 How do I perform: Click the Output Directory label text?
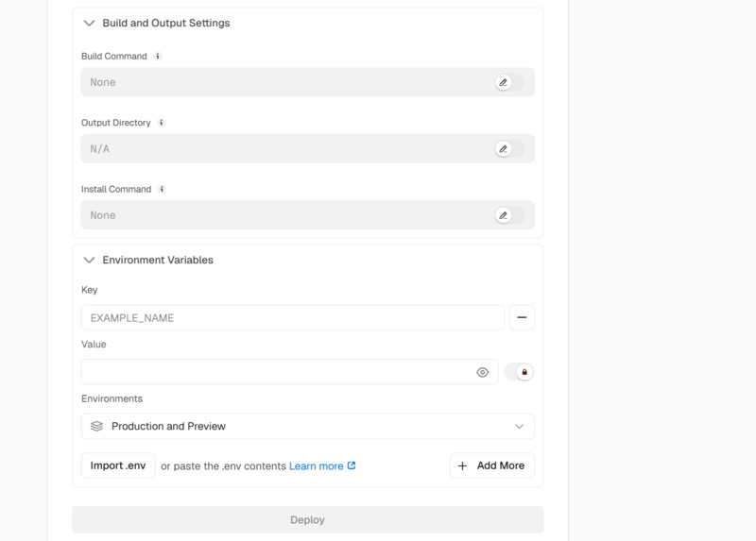pyautogui.click(x=115, y=123)
